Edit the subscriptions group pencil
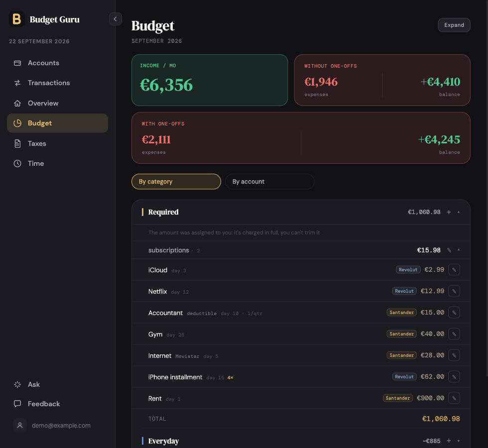This screenshot has width=488, height=448. coord(449,250)
